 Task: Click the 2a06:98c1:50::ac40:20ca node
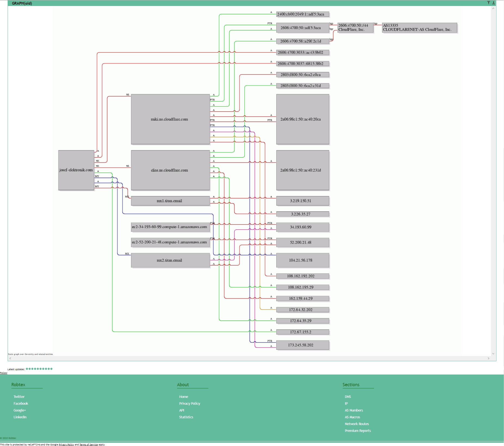[303, 119]
